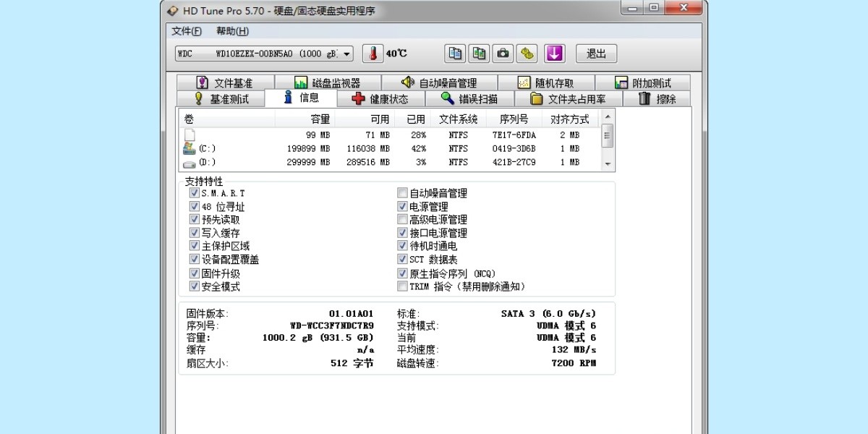Open the 磁盘监视器 tab

[327, 82]
